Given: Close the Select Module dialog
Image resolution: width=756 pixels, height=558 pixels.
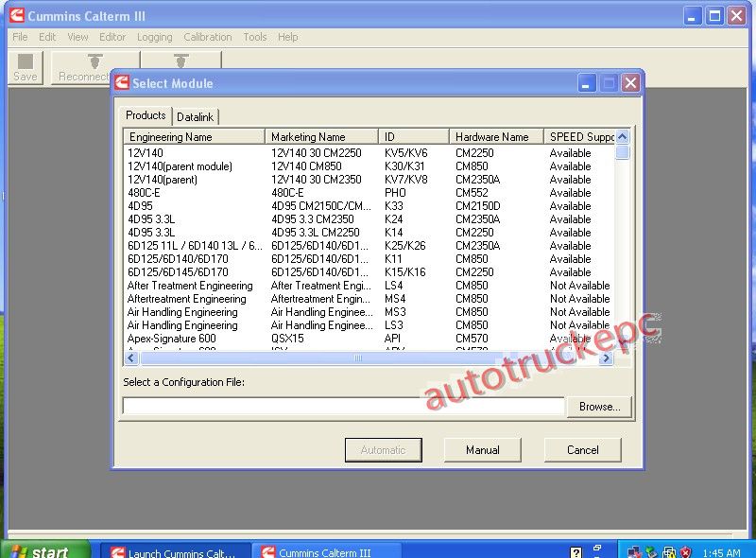Looking at the screenshot, I should click(x=630, y=83).
